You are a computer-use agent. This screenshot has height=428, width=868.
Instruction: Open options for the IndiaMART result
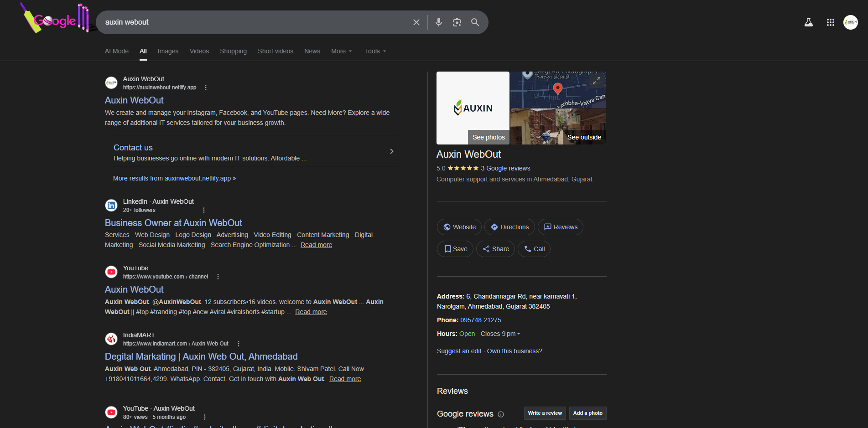click(239, 344)
